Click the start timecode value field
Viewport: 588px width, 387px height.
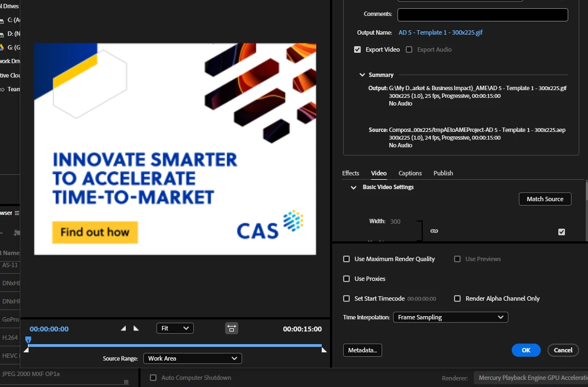422,299
